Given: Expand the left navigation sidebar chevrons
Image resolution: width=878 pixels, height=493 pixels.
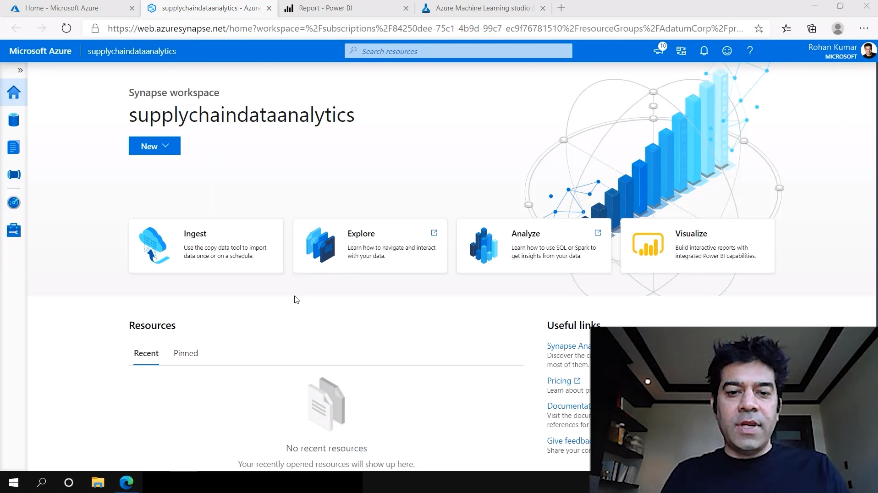Looking at the screenshot, I should tap(20, 70).
